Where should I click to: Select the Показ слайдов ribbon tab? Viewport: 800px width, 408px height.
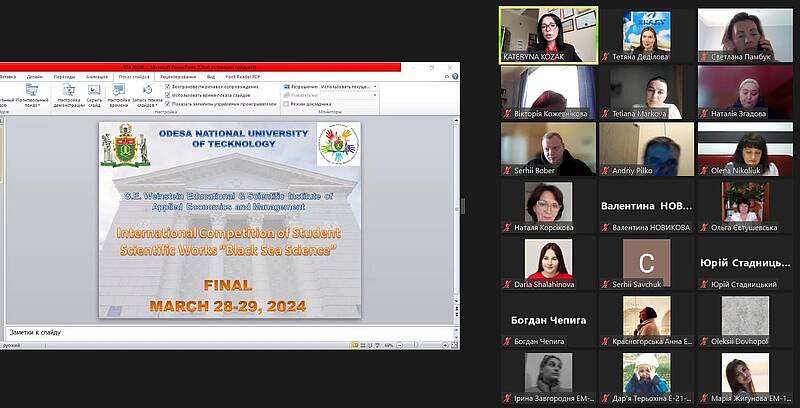134,76
